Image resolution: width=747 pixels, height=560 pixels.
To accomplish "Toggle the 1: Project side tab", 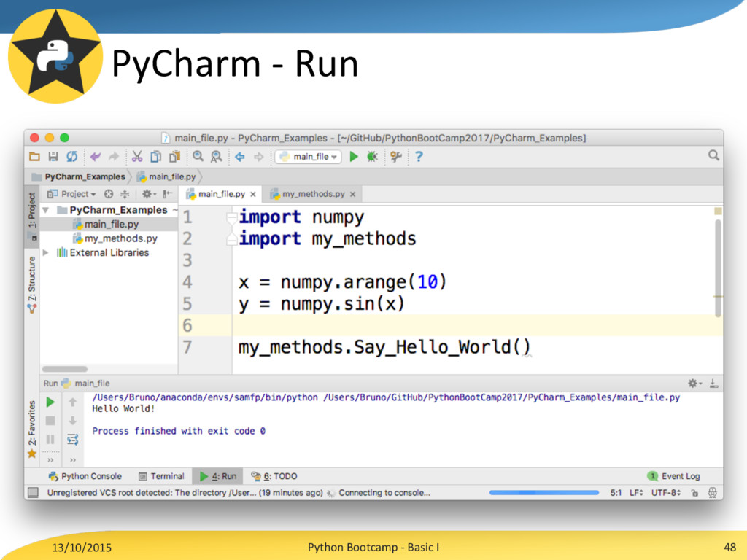I will click(32, 217).
